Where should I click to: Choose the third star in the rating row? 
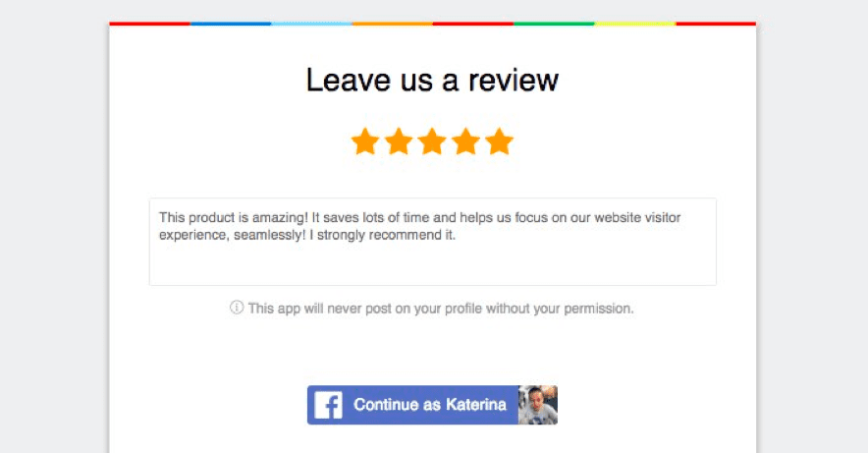(x=432, y=142)
